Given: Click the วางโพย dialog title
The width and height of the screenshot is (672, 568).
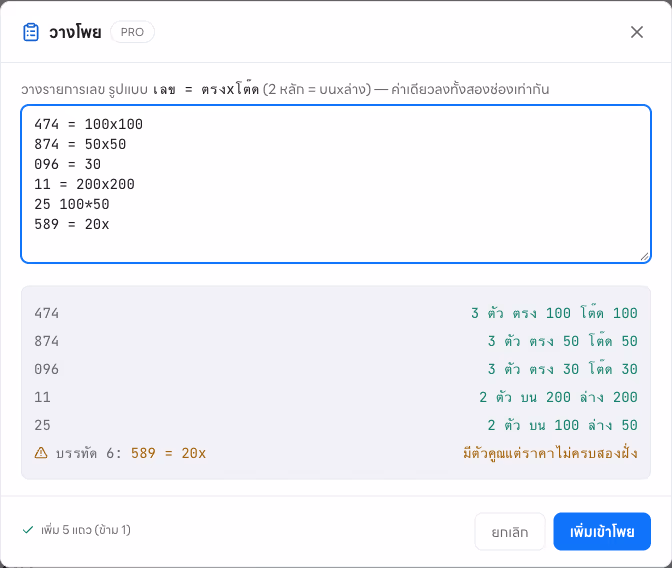Looking at the screenshot, I should (75, 32).
